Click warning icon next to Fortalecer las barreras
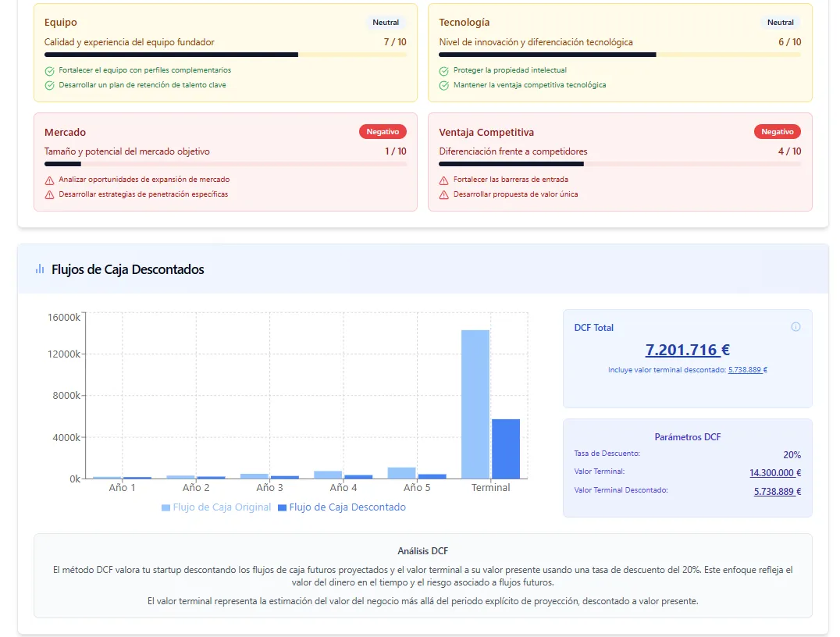The image size is (840, 637). tap(443, 180)
